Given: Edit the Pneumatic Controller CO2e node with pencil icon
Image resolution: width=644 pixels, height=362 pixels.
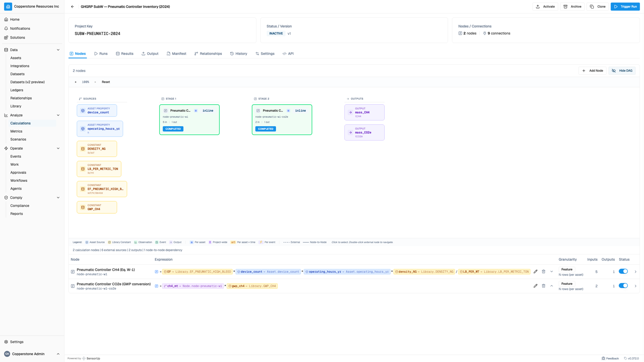Looking at the screenshot, I should click(x=535, y=286).
